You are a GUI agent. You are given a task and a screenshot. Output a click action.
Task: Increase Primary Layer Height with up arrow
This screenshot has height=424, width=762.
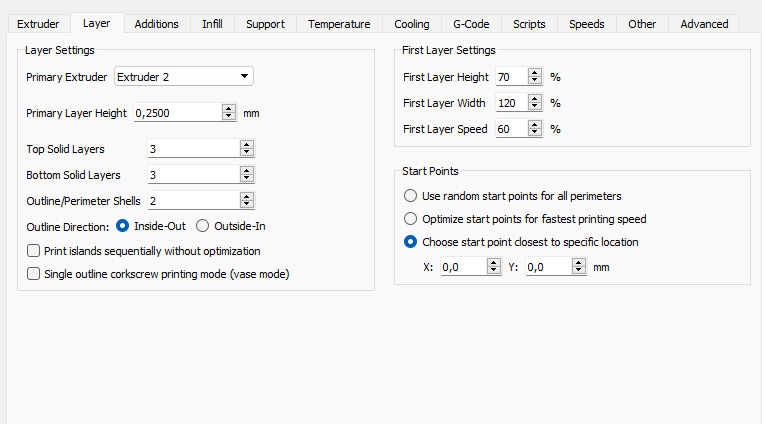[x=229, y=109]
